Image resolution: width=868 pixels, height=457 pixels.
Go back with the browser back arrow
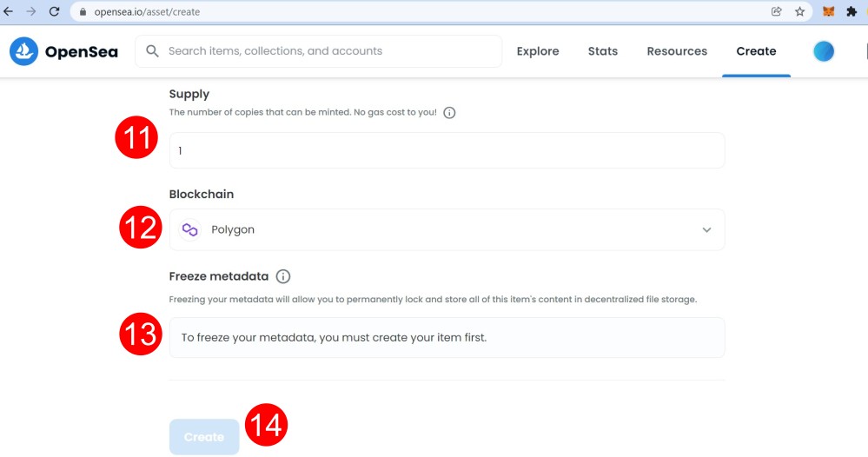pyautogui.click(x=9, y=11)
